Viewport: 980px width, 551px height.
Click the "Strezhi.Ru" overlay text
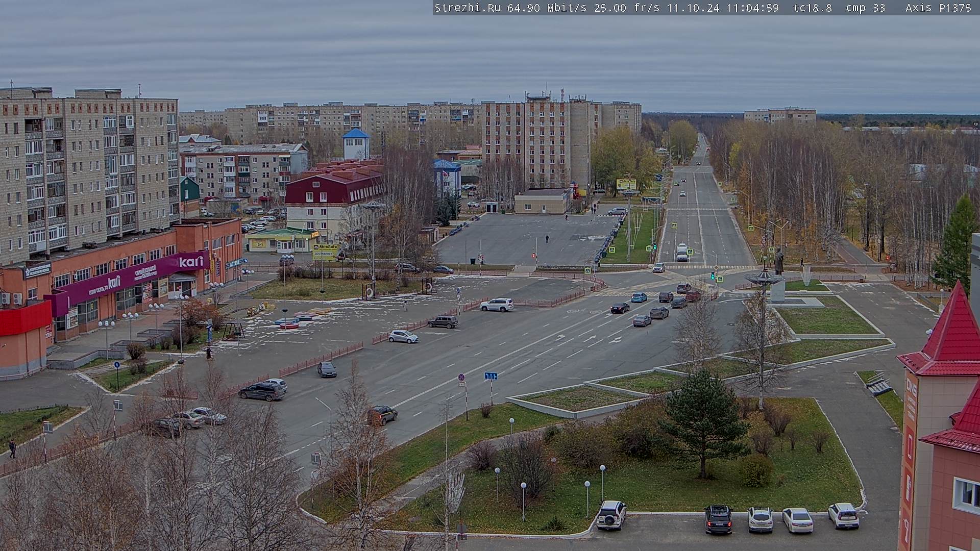click(x=467, y=8)
